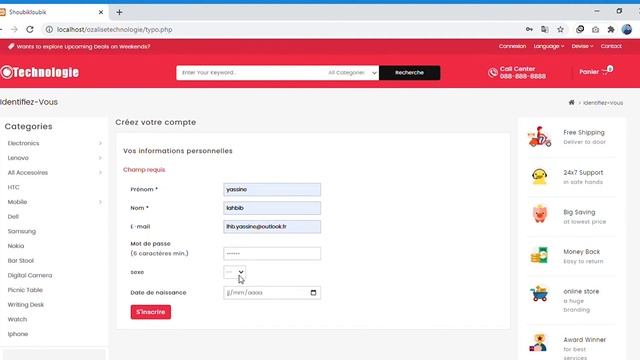Screen dimensions: 640x360
Task: Click the Big Saving piggy bank icon
Action: (x=539, y=214)
